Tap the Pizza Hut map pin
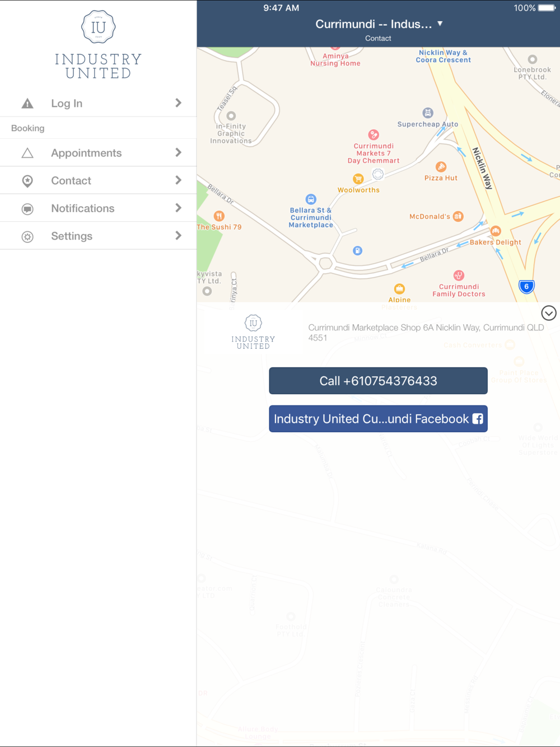The height and width of the screenshot is (747, 560). tap(441, 167)
